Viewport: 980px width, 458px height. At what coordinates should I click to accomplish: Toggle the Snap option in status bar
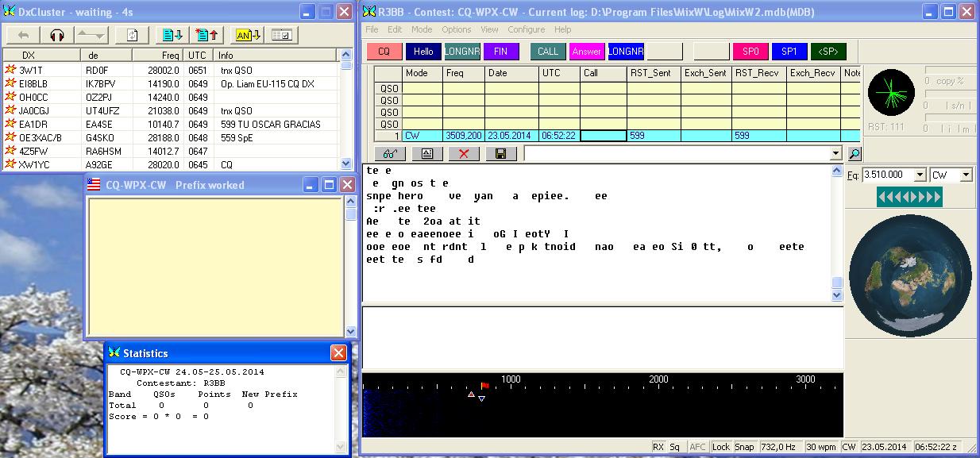coord(744,447)
